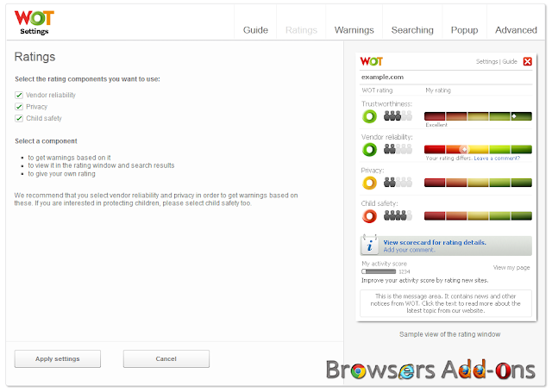The height and width of the screenshot is (392, 552).
Task: Click the Vendor reliability rating ring icon
Action: click(369, 150)
